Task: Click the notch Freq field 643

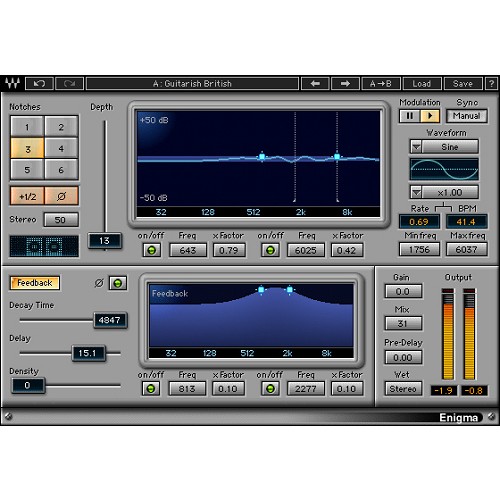Action: pyautogui.click(x=188, y=250)
